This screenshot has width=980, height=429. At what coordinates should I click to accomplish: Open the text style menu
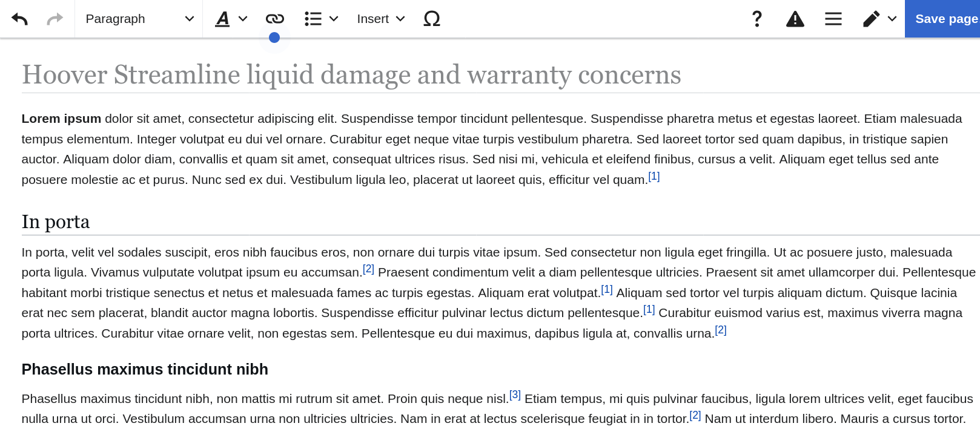pos(231,19)
